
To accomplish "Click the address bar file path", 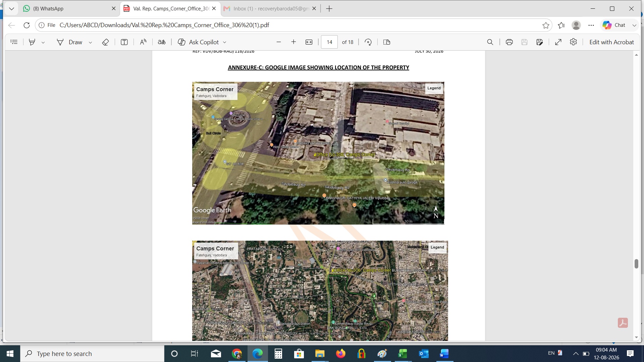I will click(164, 25).
